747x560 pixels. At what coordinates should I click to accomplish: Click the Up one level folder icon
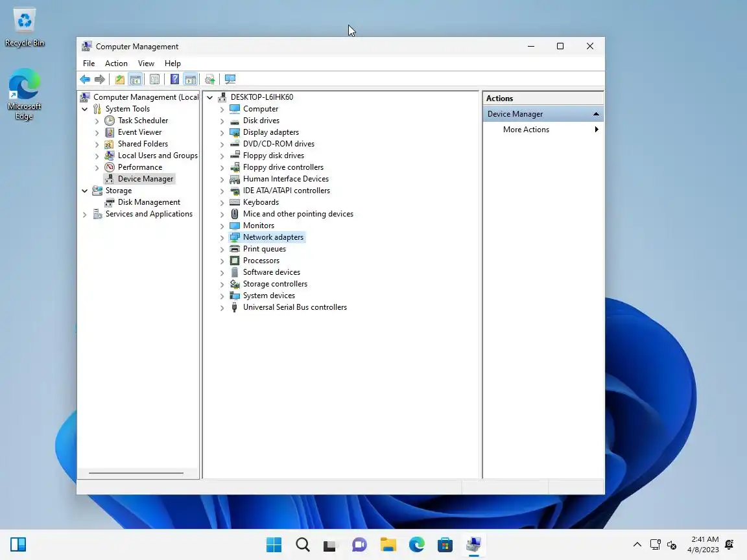point(119,79)
